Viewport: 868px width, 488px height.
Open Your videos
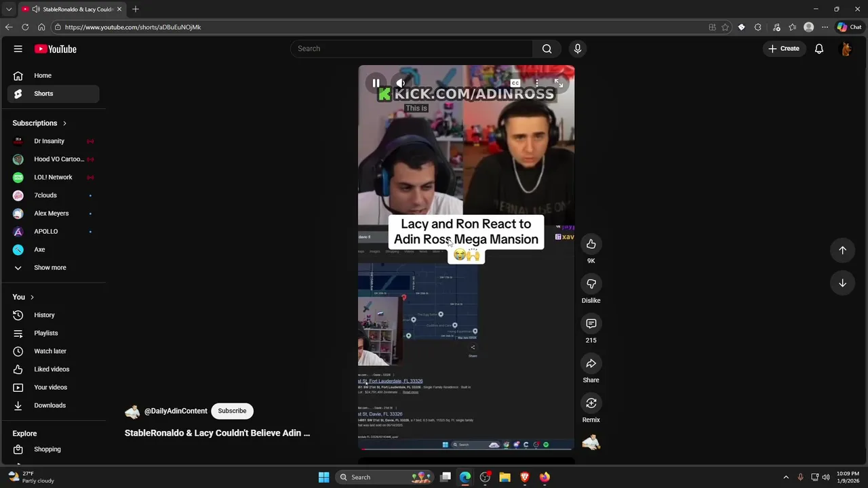[x=53, y=388]
